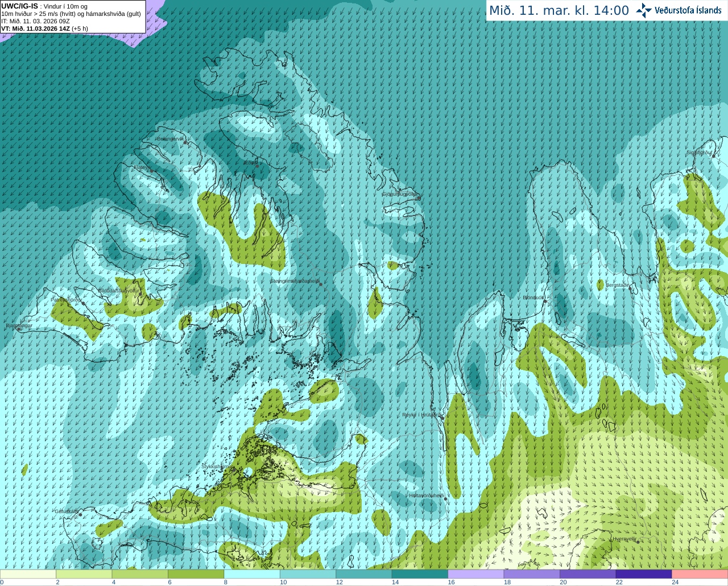Click the 14–16 m/s dark teal legend swatch
The height and width of the screenshot is (586, 728).
[420, 574]
